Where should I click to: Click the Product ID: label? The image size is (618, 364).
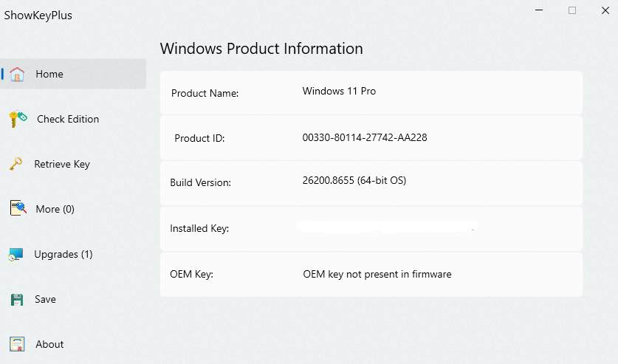(x=199, y=138)
